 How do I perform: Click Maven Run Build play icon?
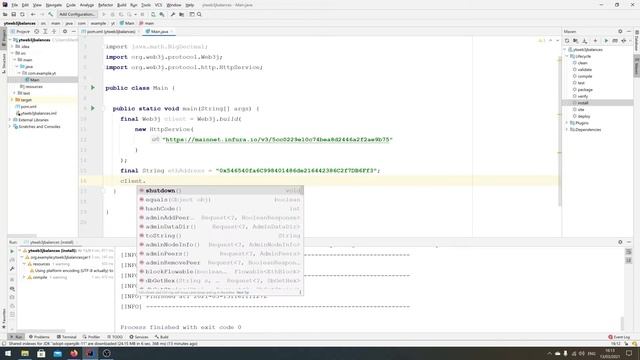pos(606,41)
